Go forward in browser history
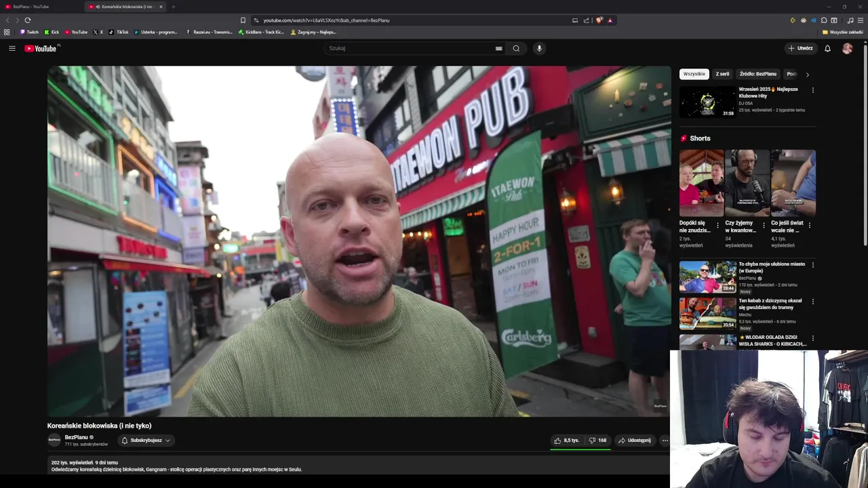The height and width of the screenshot is (488, 868). click(17, 20)
